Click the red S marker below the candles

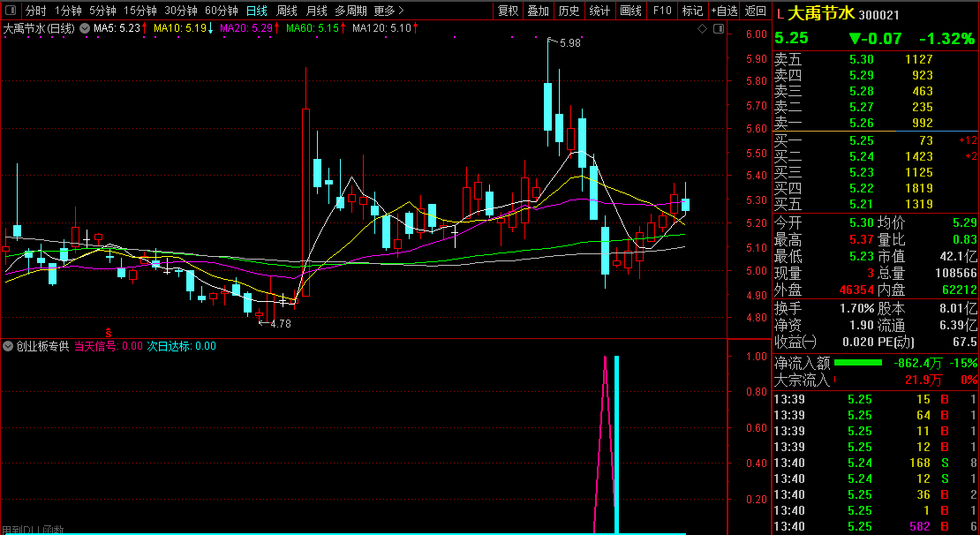click(109, 330)
